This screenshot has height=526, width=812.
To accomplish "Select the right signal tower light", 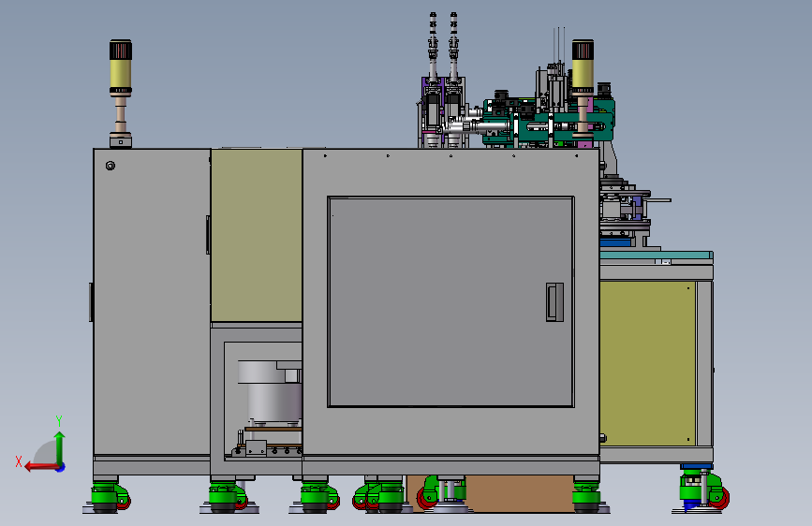I will (x=583, y=88).
